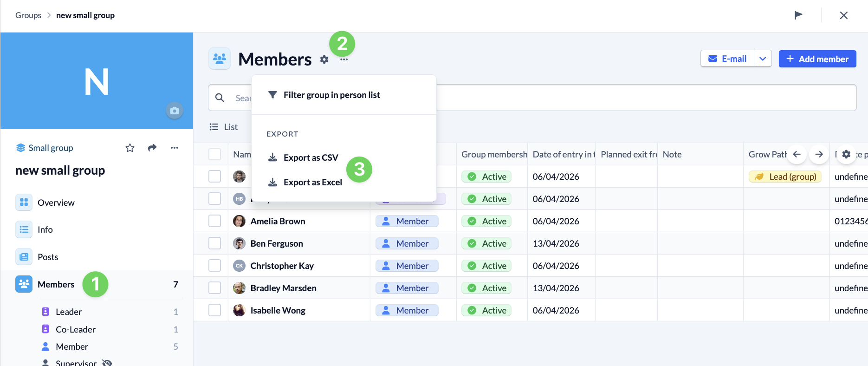
Task: Select the header select-all checkbox
Action: click(214, 154)
